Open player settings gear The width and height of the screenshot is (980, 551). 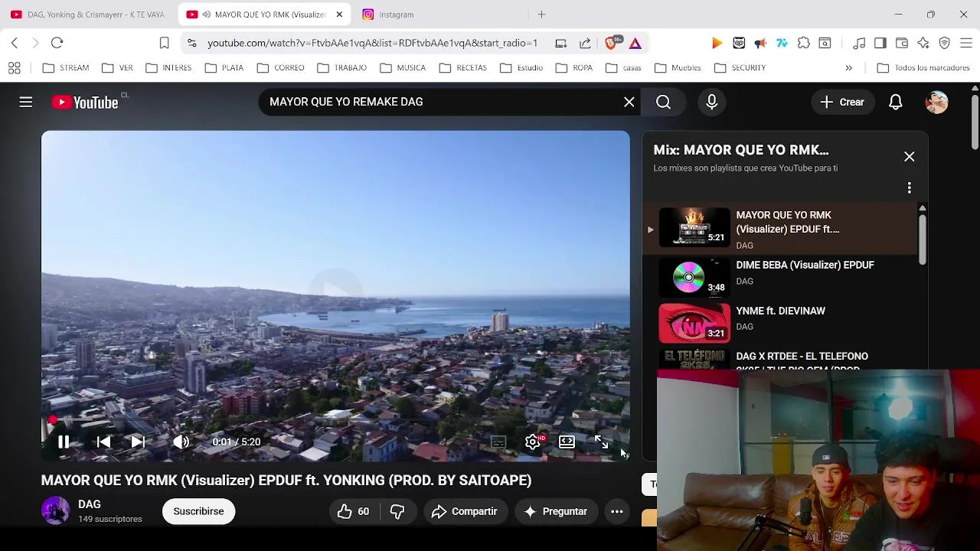pyautogui.click(x=533, y=442)
